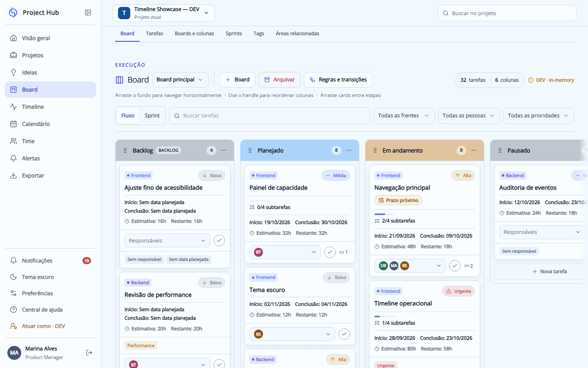
Task: Open Sprints tab
Action: [234, 34]
